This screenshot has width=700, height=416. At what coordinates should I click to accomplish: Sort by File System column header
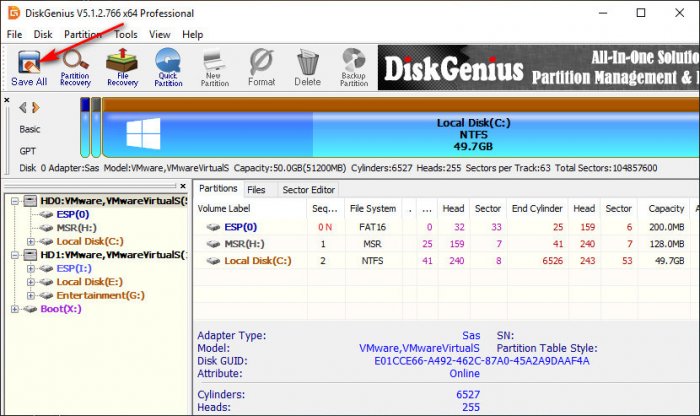[x=373, y=208]
